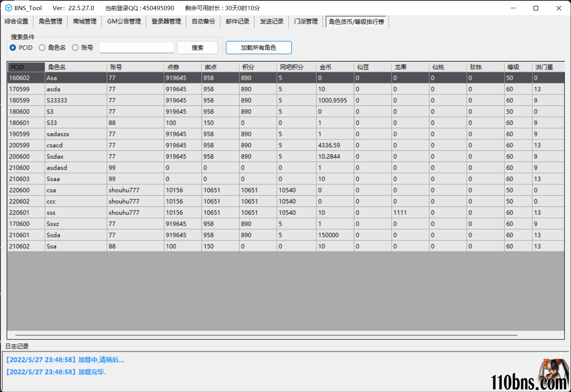
Task: Click gold value 4336.59
Action: pyautogui.click(x=335, y=145)
